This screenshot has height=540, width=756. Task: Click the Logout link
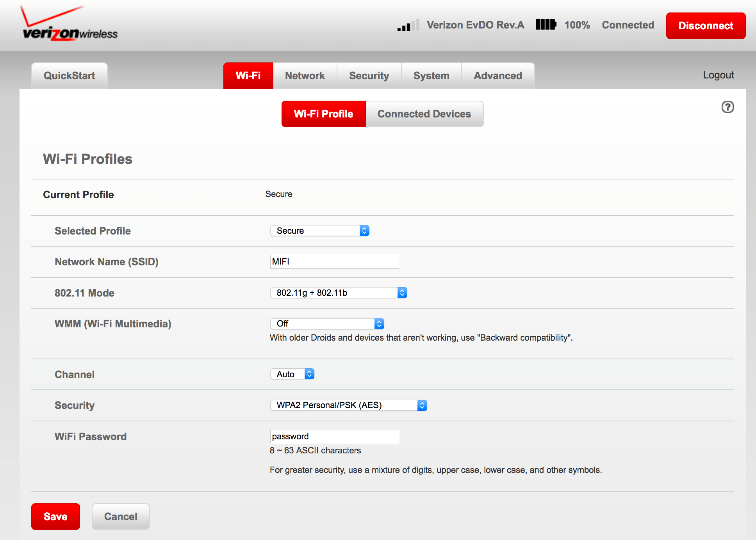718,75
